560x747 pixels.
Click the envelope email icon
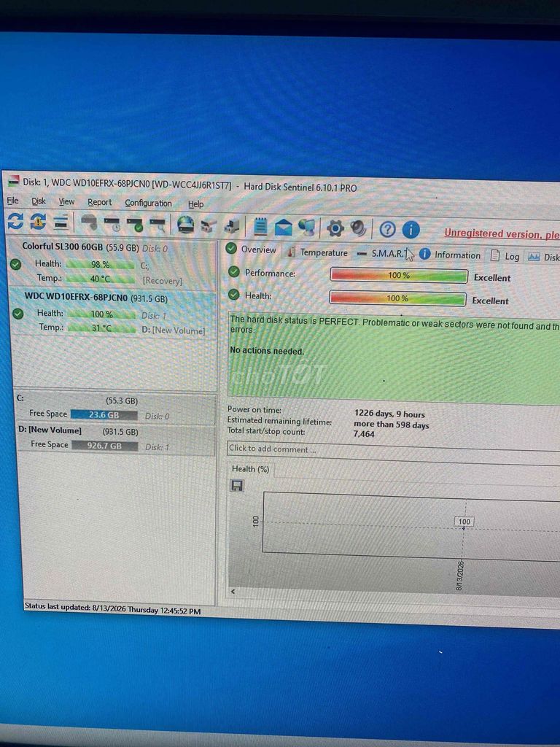pyautogui.click(x=284, y=228)
